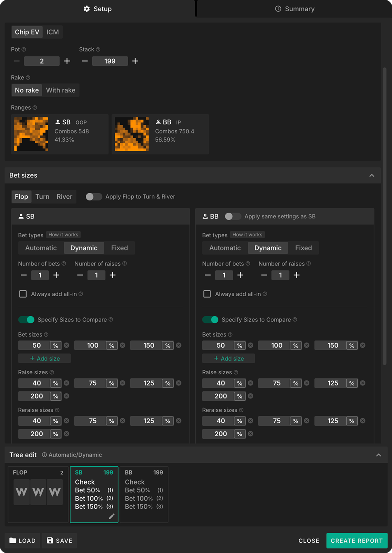The image size is (392, 553).
Task: Open the Ranges help tooltip icon
Action: tap(35, 107)
